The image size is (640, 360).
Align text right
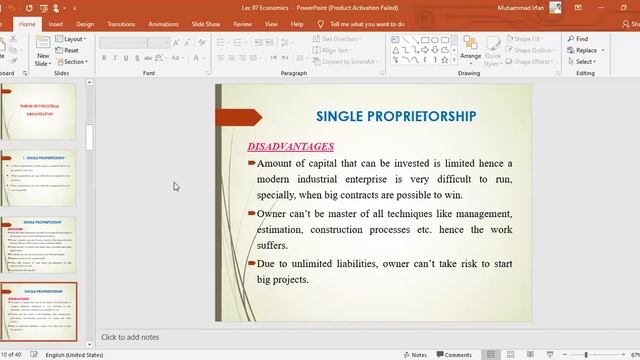pos(242,58)
